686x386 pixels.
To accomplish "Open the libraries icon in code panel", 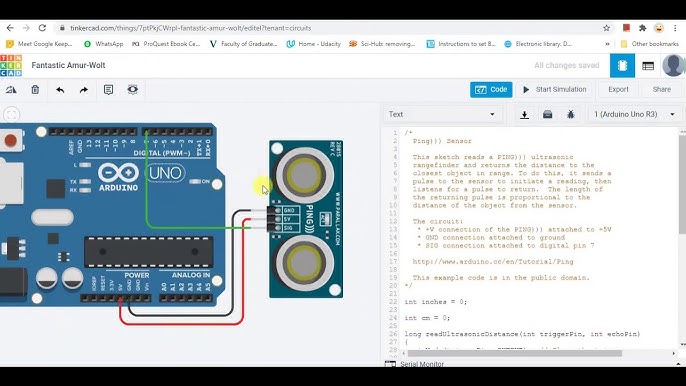I will point(547,115).
